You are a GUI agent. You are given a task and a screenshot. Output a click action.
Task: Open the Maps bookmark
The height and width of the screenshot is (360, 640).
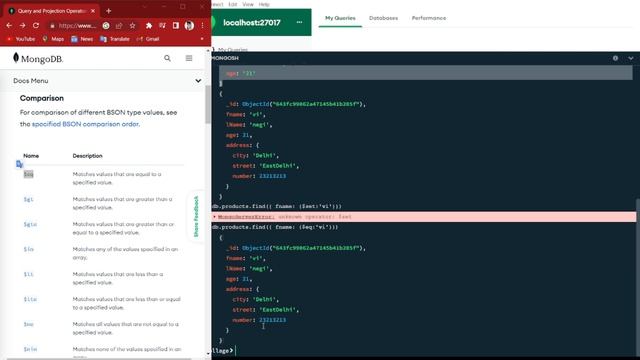[x=53, y=39]
